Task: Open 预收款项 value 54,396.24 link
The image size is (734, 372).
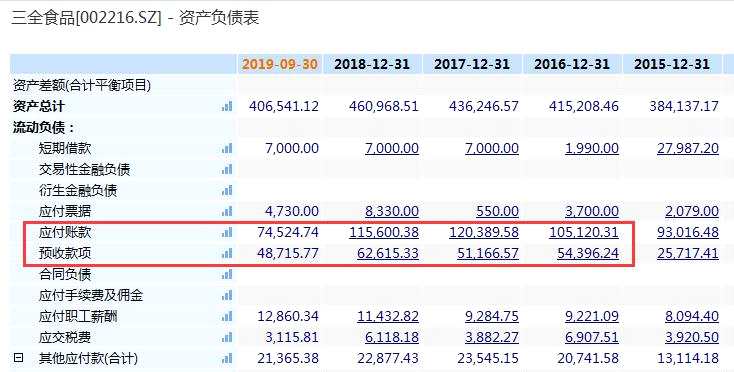Action: point(587,254)
